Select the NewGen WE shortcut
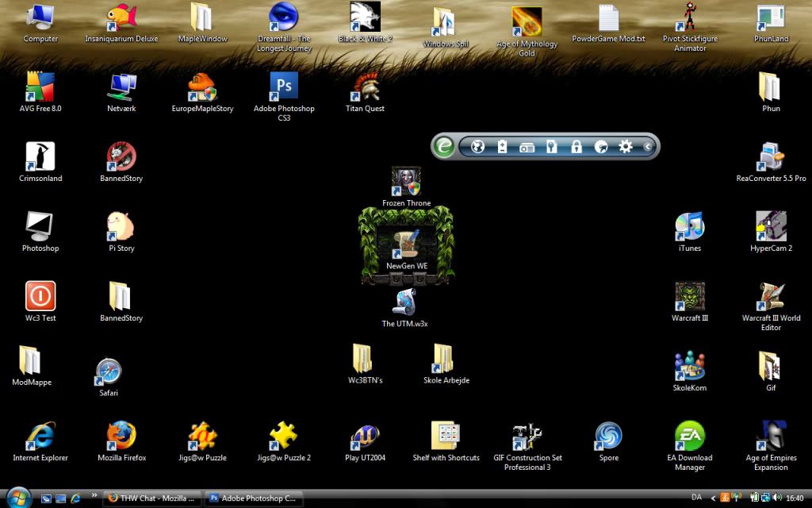 click(407, 250)
